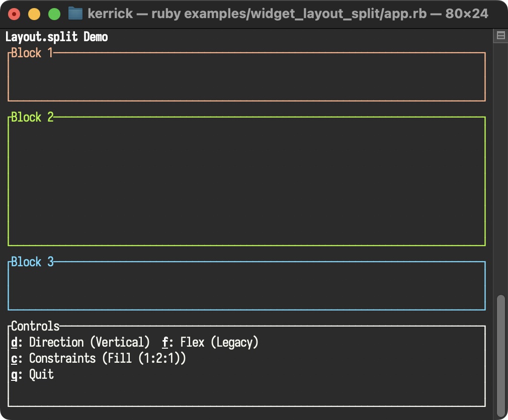Click the 'Block 1' title label
The height and width of the screenshot is (420, 508).
(x=32, y=53)
